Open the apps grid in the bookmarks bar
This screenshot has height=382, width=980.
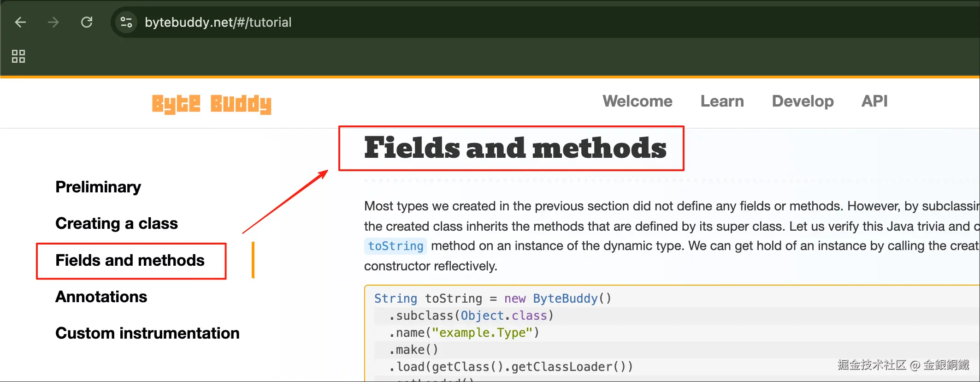pyautogui.click(x=18, y=56)
